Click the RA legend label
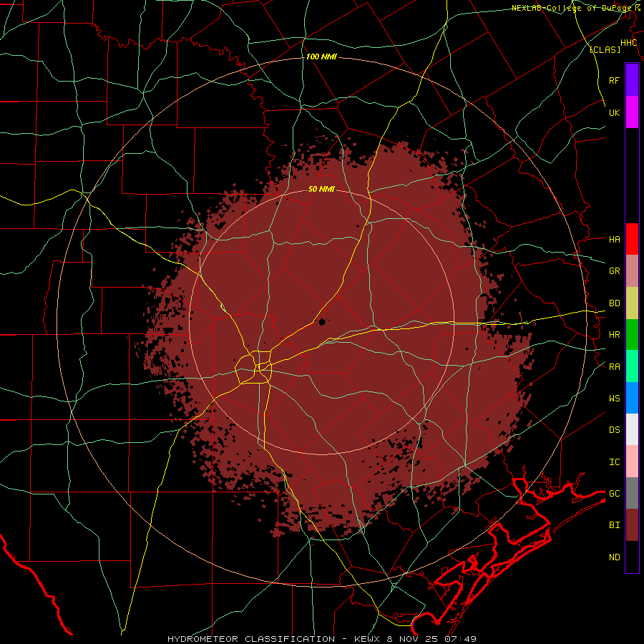 tap(614, 367)
